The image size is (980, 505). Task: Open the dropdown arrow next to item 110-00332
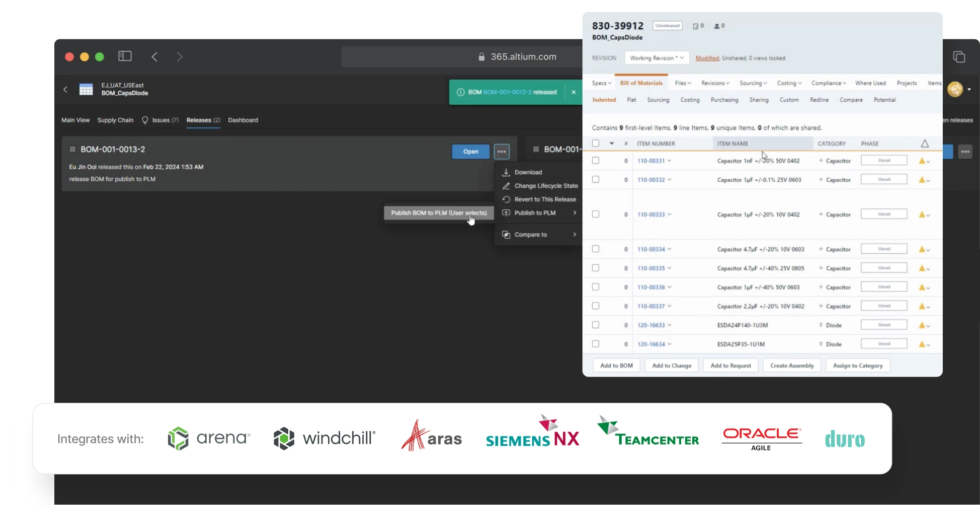(670, 180)
